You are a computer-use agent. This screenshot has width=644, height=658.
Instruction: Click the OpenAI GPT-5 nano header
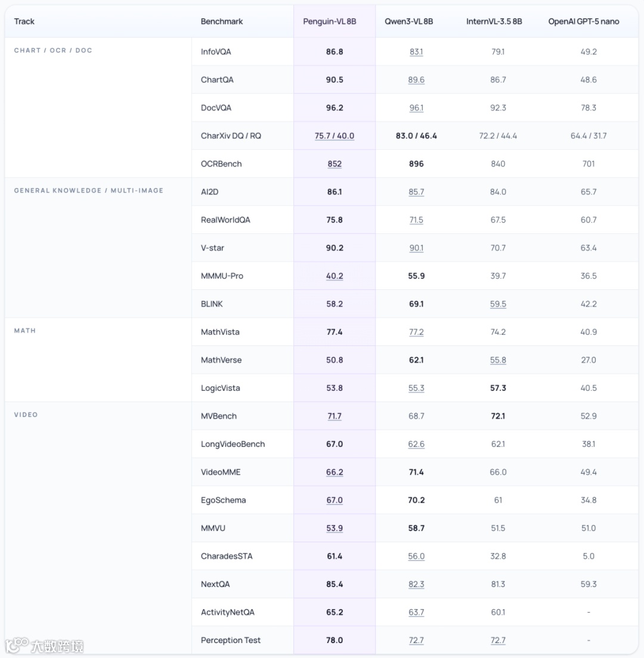click(x=583, y=21)
